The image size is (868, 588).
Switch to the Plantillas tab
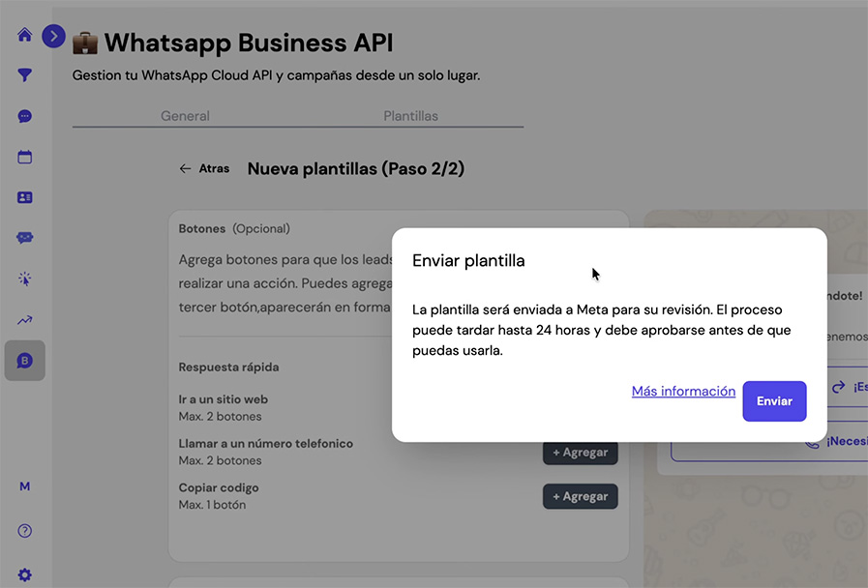click(x=410, y=115)
